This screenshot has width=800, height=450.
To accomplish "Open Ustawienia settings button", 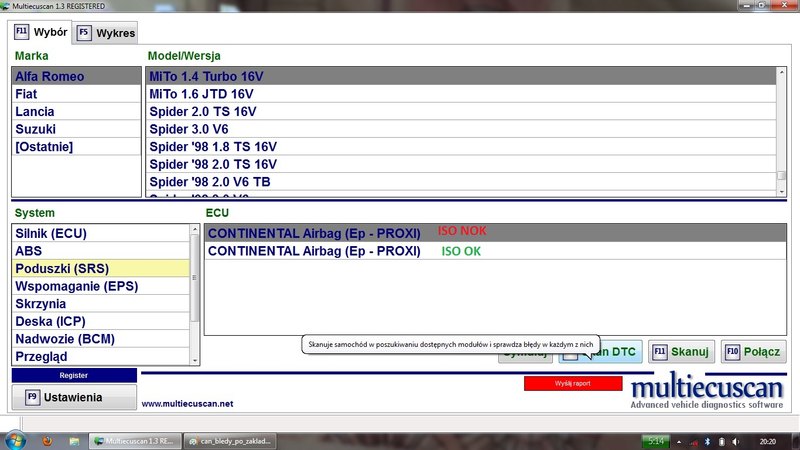I will coord(74,397).
